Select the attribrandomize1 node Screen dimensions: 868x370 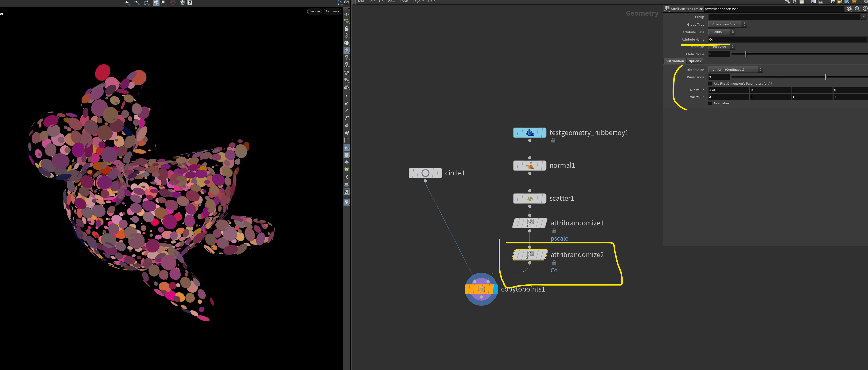[530, 223]
